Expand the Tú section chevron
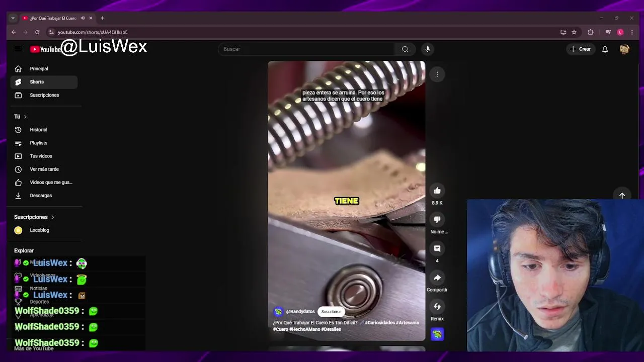This screenshot has height=362, width=644. click(x=25, y=117)
